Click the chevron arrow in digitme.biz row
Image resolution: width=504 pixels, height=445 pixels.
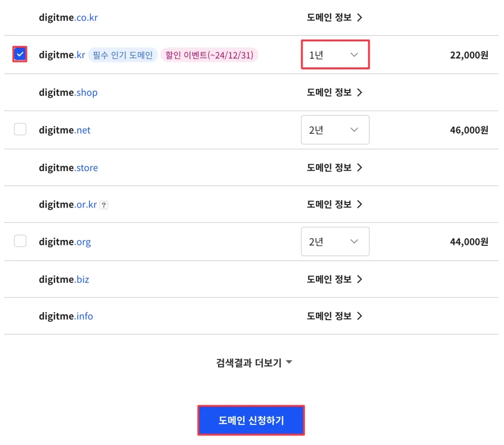pos(359,279)
